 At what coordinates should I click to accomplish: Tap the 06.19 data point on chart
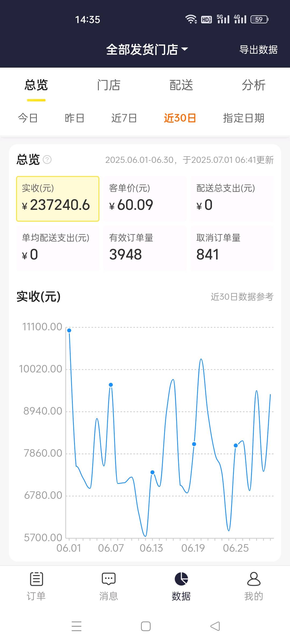(x=194, y=444)
